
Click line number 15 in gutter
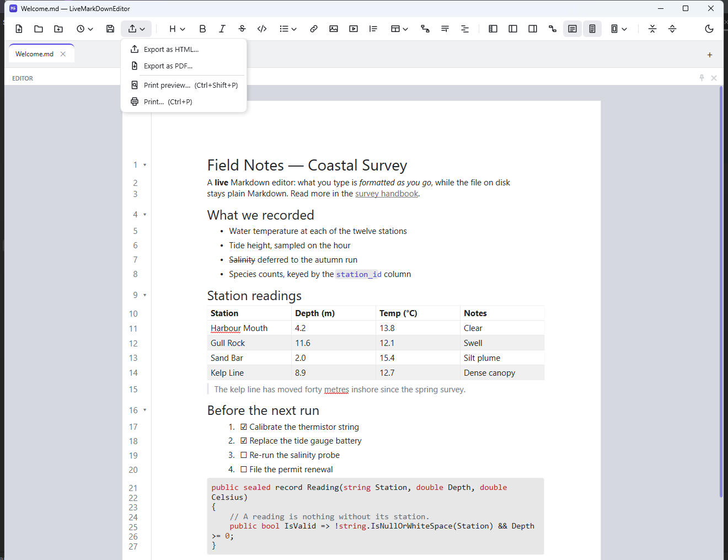click(x=133, y=390)
